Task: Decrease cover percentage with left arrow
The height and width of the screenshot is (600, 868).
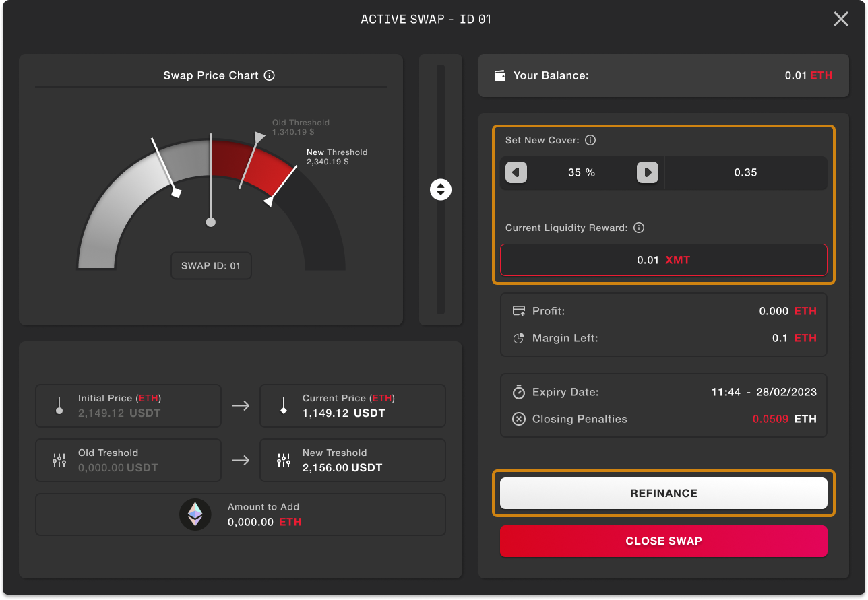Action: pyautogui.click(x=516, y=172)
